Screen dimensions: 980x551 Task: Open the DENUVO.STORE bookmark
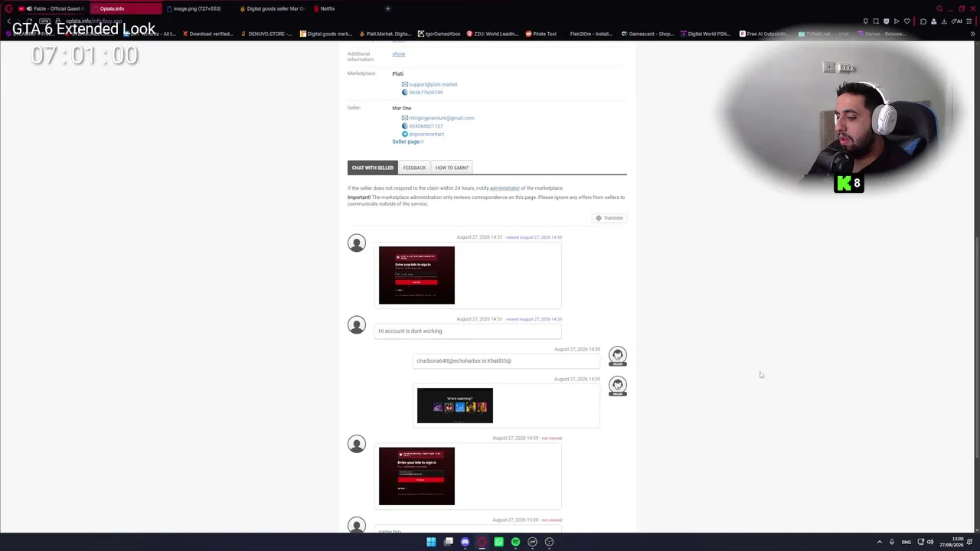[266, 34]
